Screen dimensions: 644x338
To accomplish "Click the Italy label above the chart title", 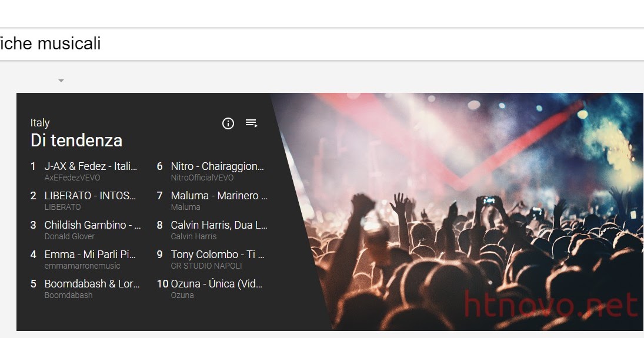I will pyautogui.click(x=40, y=123).
